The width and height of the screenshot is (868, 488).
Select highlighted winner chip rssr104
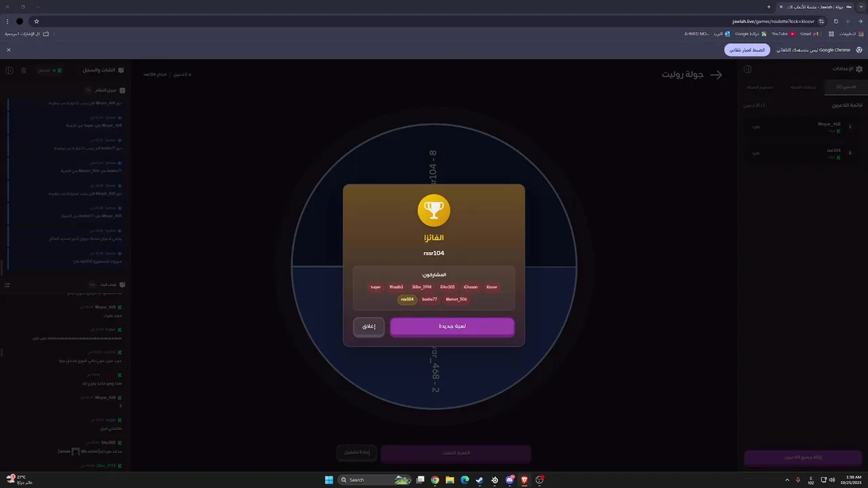[x=407, y=300]
